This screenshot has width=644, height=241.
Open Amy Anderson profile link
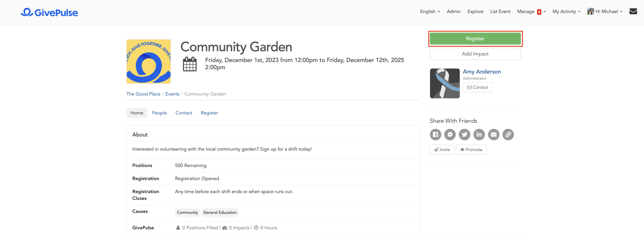pyautogui.click(x=482, y=71)
